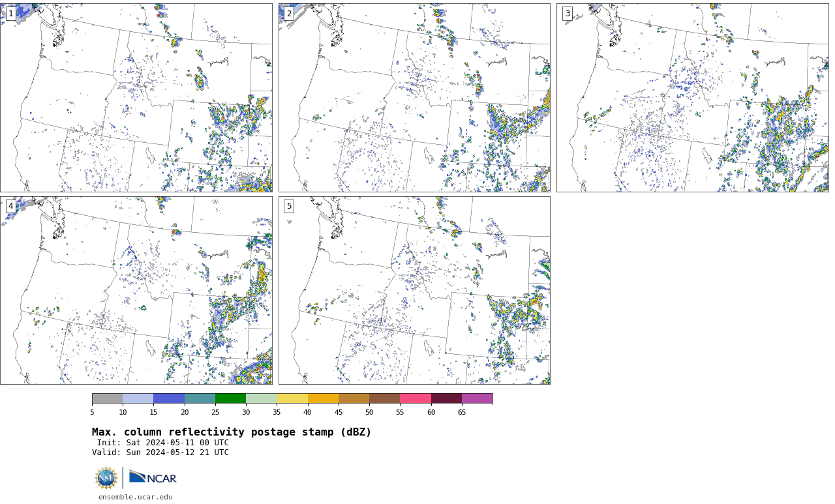Click the ensemble.ucar.edu text
Image resolution: width=835 pixels, height=504 pixels.
pyautogui.click(x=136, y=497)
